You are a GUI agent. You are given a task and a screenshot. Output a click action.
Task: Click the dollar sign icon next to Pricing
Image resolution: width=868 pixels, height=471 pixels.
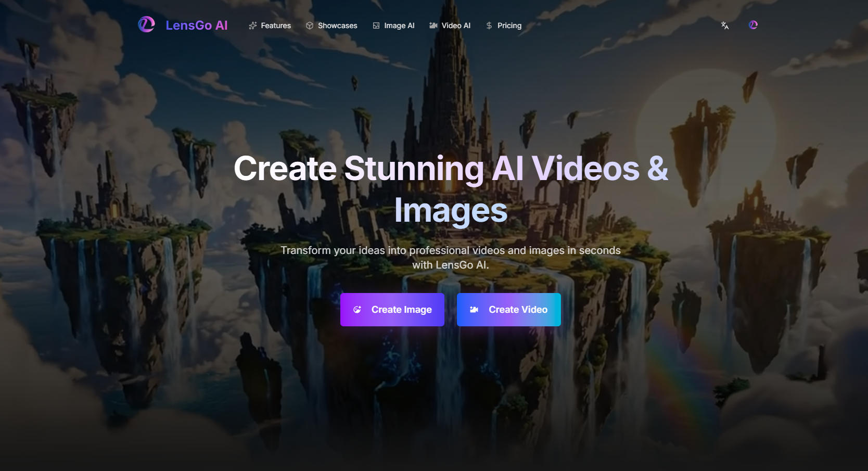pyautogui.click(x=488, y=25)
